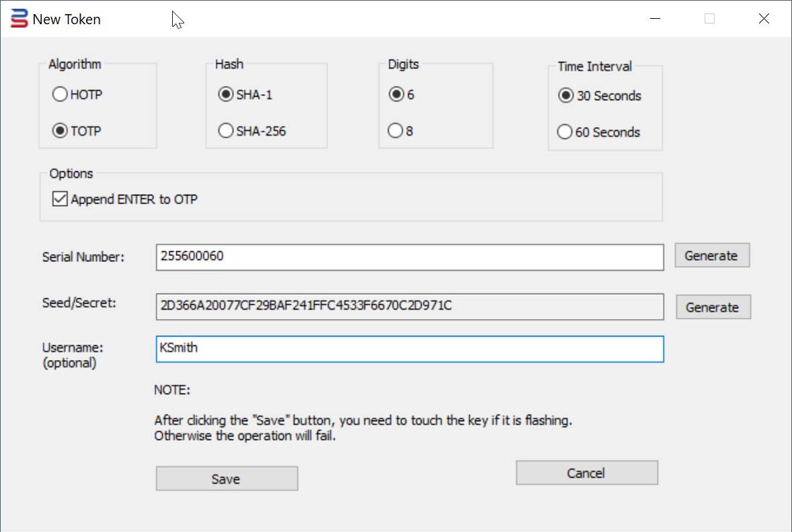Click the New Token app icon
Viewport: 792px width, 532px height.
(x=19, y=19)
